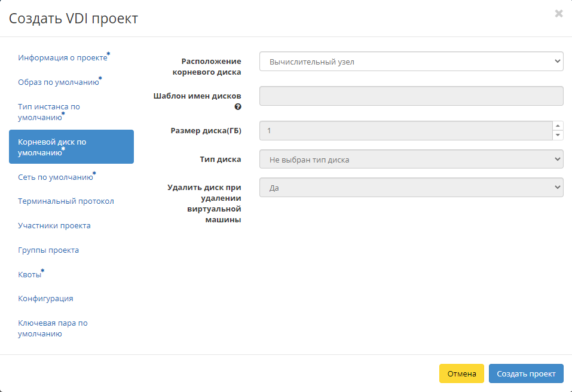Image resolution: width=572 pixels, height=392 pixels.
Task: Select Корневой диск по умолчанию tab
Action: (x=71, y=147)
